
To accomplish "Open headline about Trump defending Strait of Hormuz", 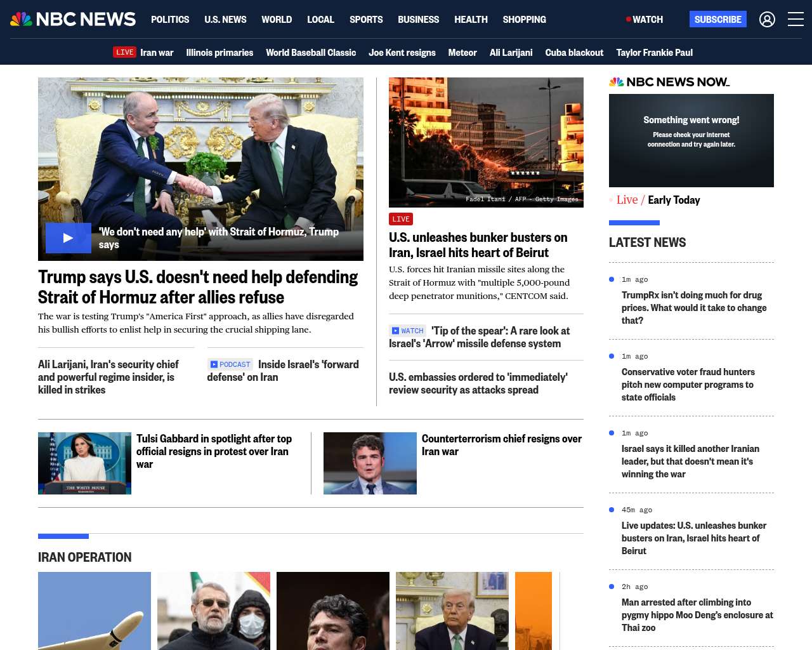I will pyautogui.click(x=198, y=287).
